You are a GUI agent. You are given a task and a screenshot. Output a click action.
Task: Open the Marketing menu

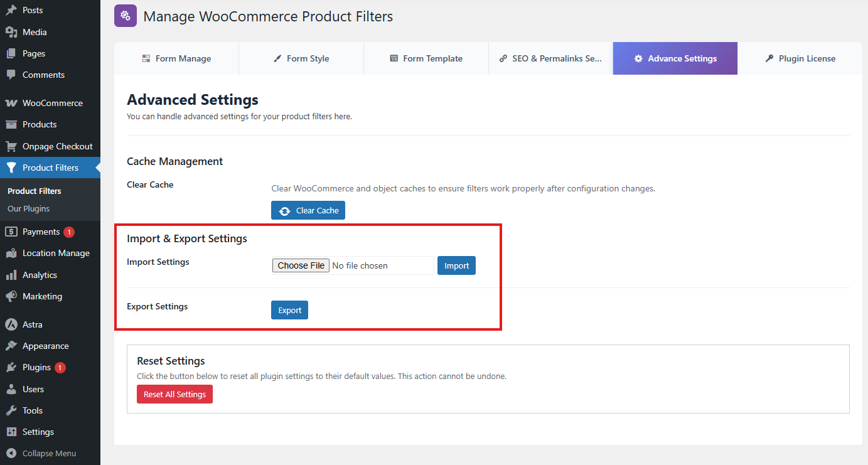(x=50, y=296)
